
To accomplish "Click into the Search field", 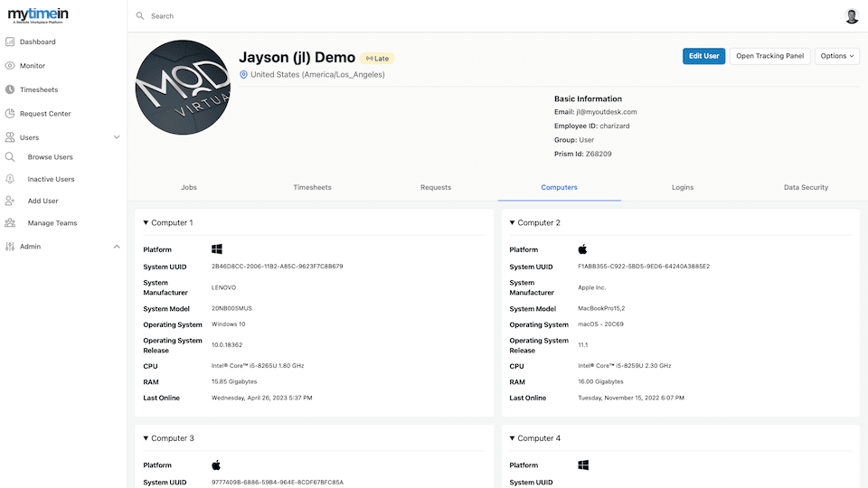I will coord(362,16).
